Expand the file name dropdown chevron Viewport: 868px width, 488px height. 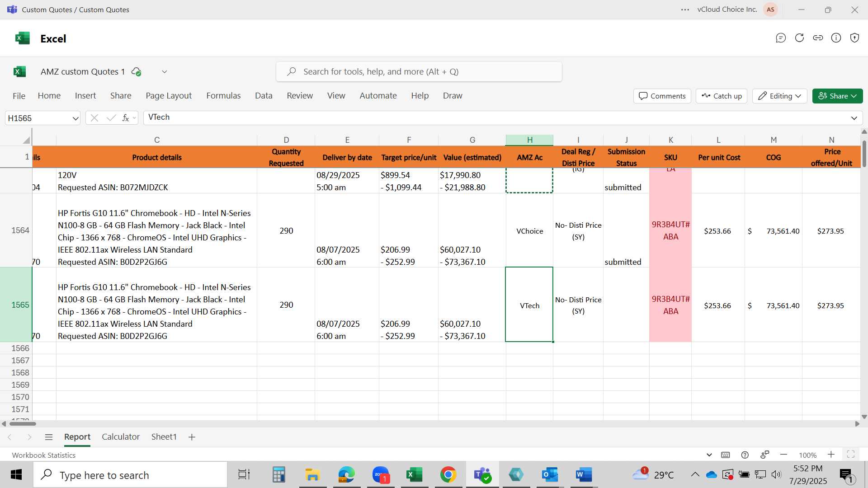pyautogui.click(x=165, y=72)
